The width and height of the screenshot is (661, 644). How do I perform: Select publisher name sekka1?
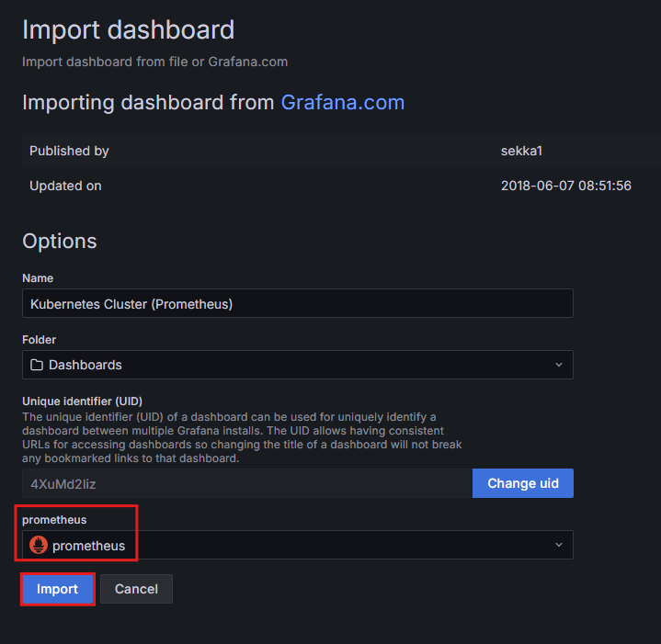521,151
